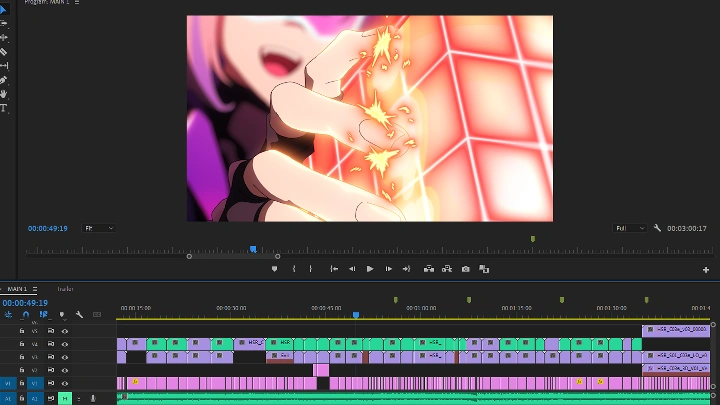Screen dimensions: 720x405
Task: Toggle insert sequences as nests
Action: pyautogui.click(x=8, y=315)
